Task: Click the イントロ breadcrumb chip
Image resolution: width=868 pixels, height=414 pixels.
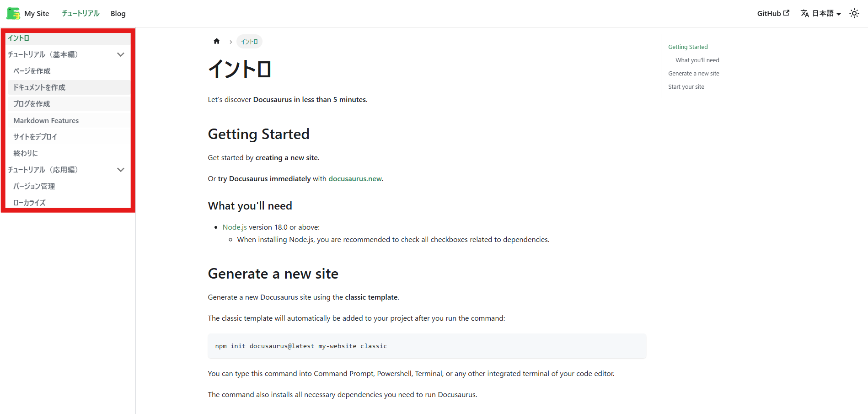Action: pos(249,42)
